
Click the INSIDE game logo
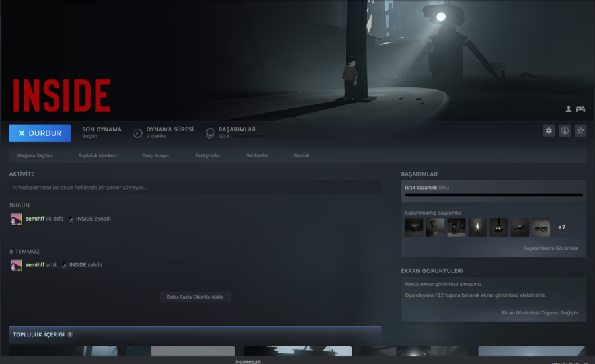point(61,96)
